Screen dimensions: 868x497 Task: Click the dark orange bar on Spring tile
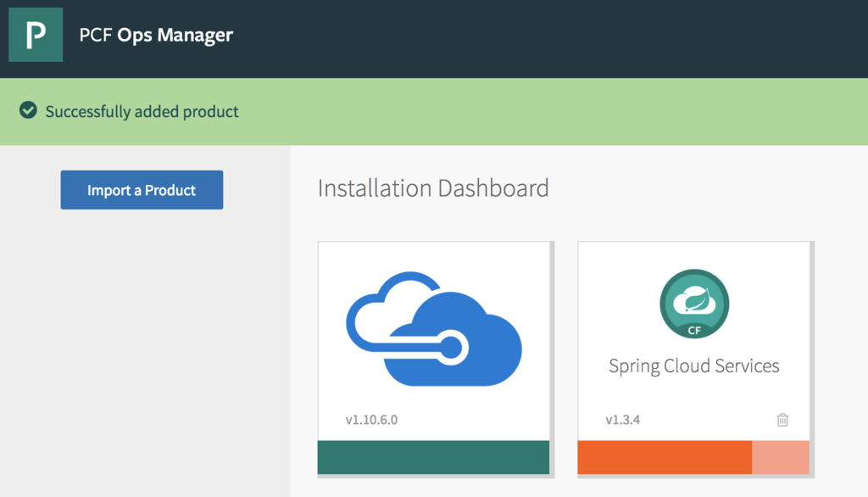click(665, 457)
